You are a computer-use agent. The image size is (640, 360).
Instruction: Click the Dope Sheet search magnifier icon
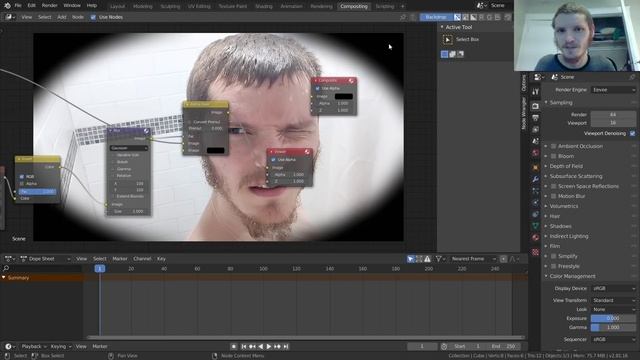6,269
